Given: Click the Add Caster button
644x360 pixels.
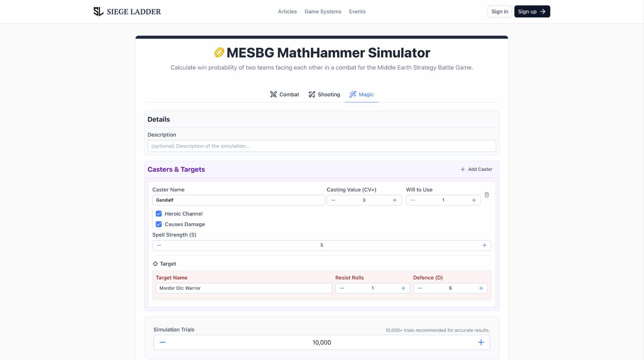Looking at the screenshot, I should click(476, 169).
